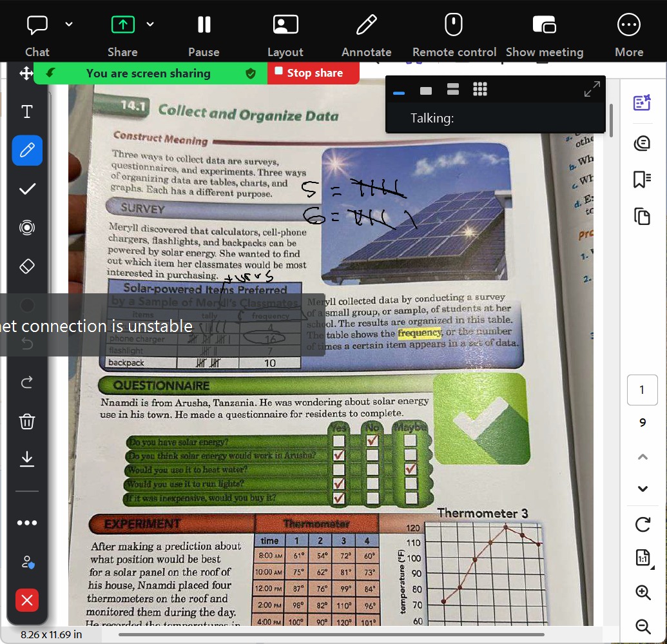
Task: Select the Draw pencil tool
Action: click(27, 150)
